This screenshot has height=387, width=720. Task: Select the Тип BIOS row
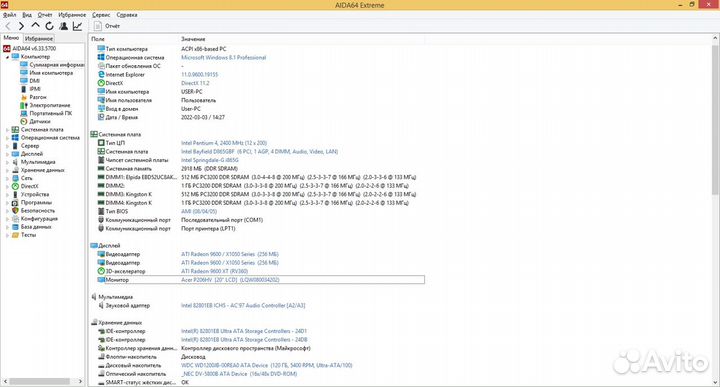tap(261, 212)
